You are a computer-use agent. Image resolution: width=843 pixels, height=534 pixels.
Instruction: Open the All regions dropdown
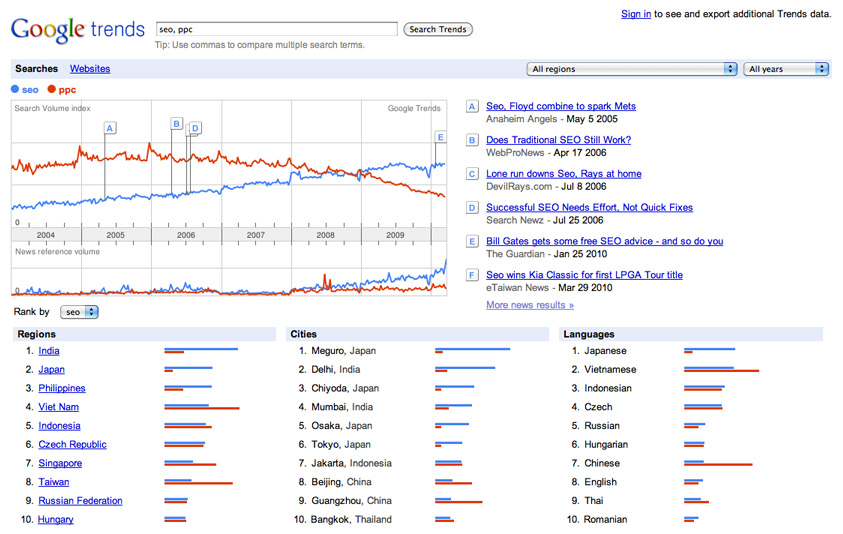pyautogui.click(x=632, y=69)
